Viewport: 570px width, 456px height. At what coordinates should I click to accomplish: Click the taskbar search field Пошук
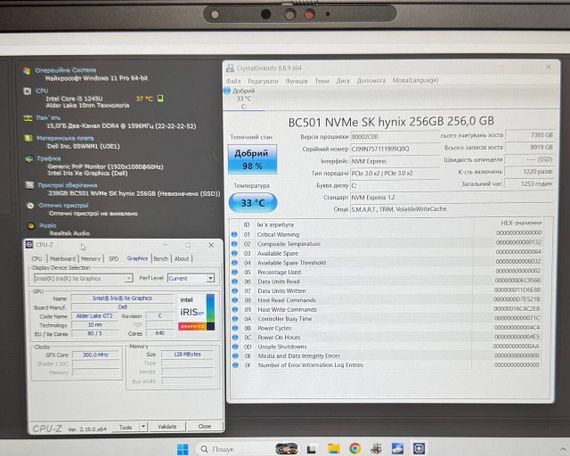point(234,449)
